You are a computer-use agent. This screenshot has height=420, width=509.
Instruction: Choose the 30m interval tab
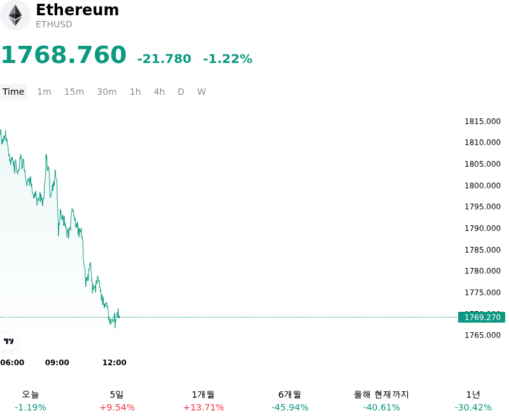[x=107, y=92]
